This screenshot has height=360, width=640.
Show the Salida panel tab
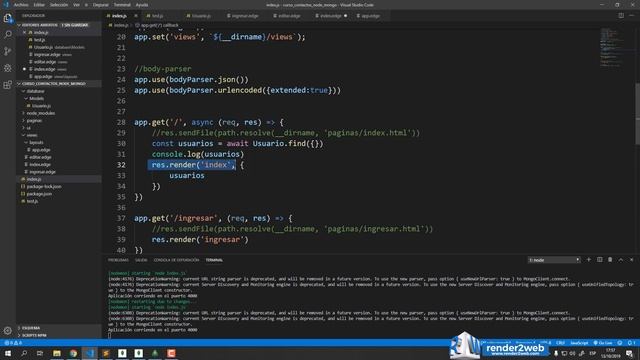coord(141,260)
